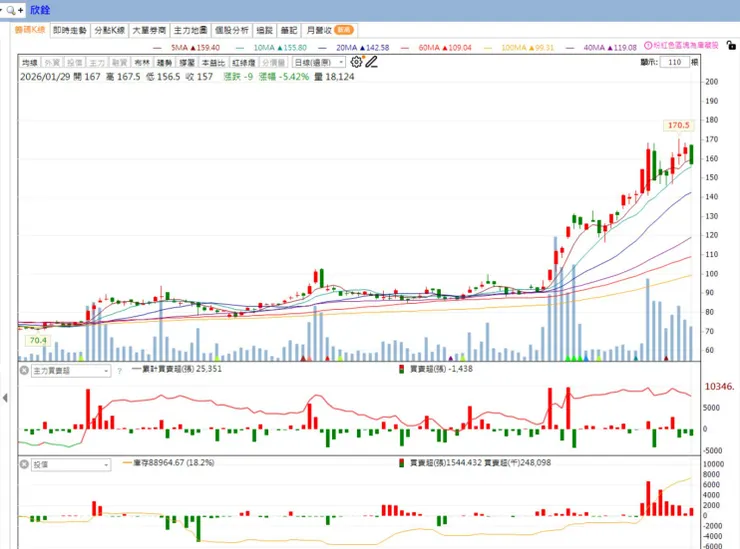Viewport: 740px width, 549px height.
Task: Toggle 主力 overlay button
Action: coord(97,62)
